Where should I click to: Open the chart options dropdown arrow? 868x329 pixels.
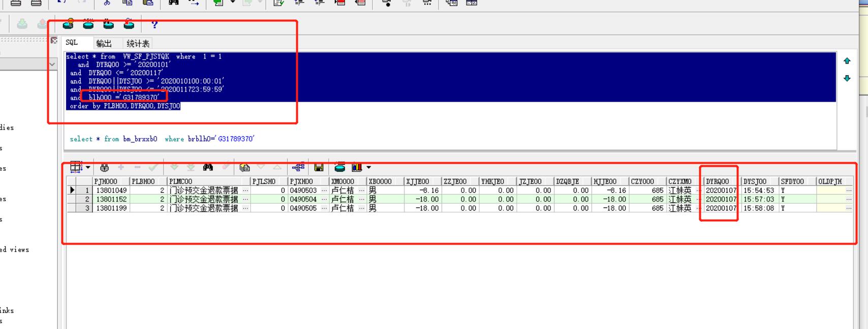point(369,167)
